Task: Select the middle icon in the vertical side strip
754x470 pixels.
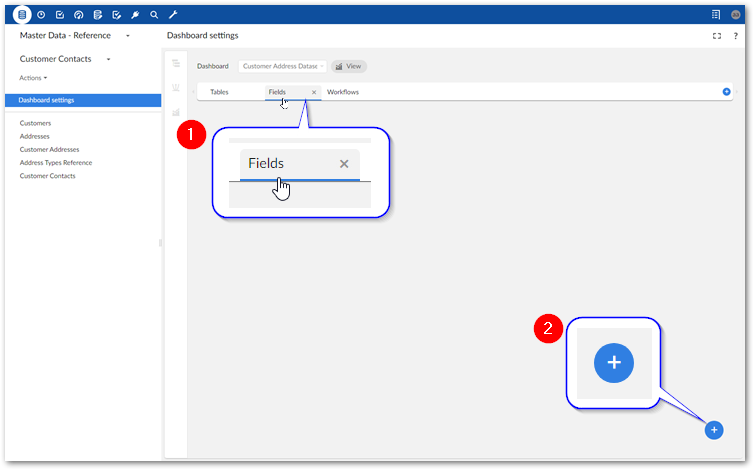Action: point(176,88)
